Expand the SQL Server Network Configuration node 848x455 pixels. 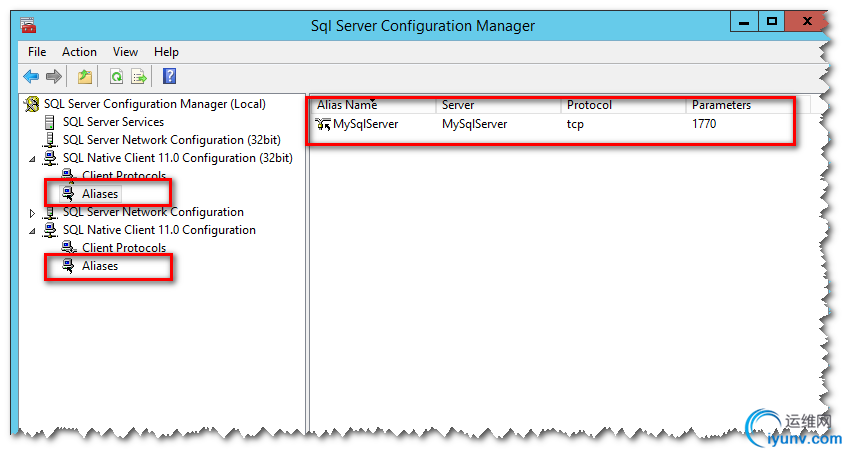32,213
